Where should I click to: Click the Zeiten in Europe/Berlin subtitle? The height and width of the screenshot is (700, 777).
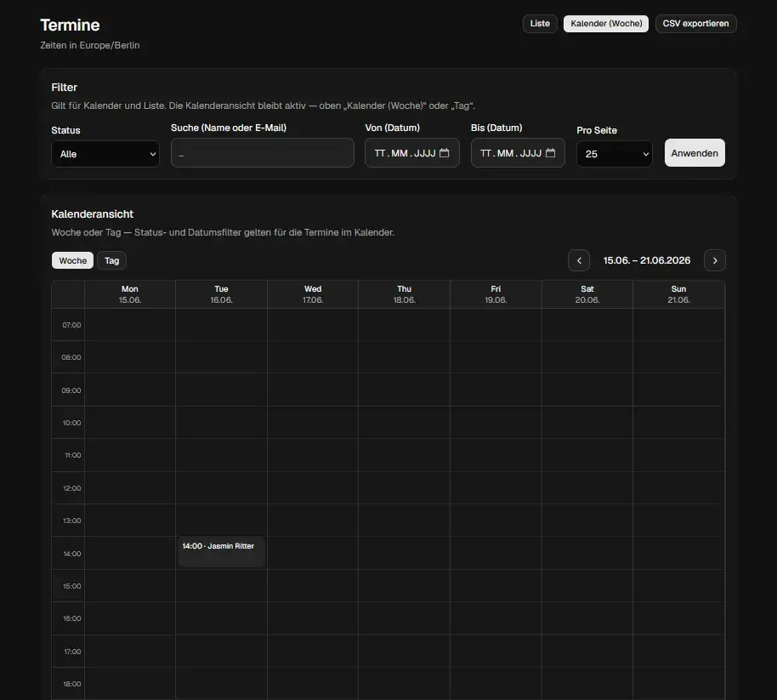tap(90, 45)
